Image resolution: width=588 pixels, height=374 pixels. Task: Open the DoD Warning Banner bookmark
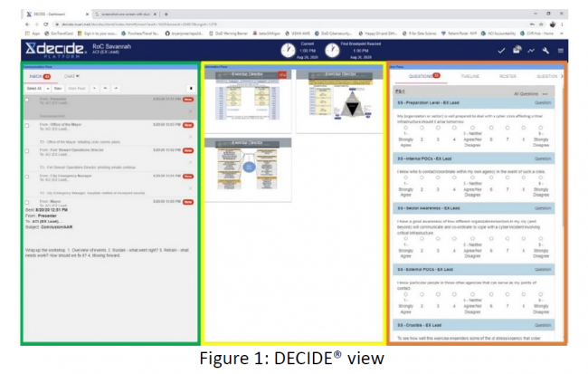[x=228, y=34]
